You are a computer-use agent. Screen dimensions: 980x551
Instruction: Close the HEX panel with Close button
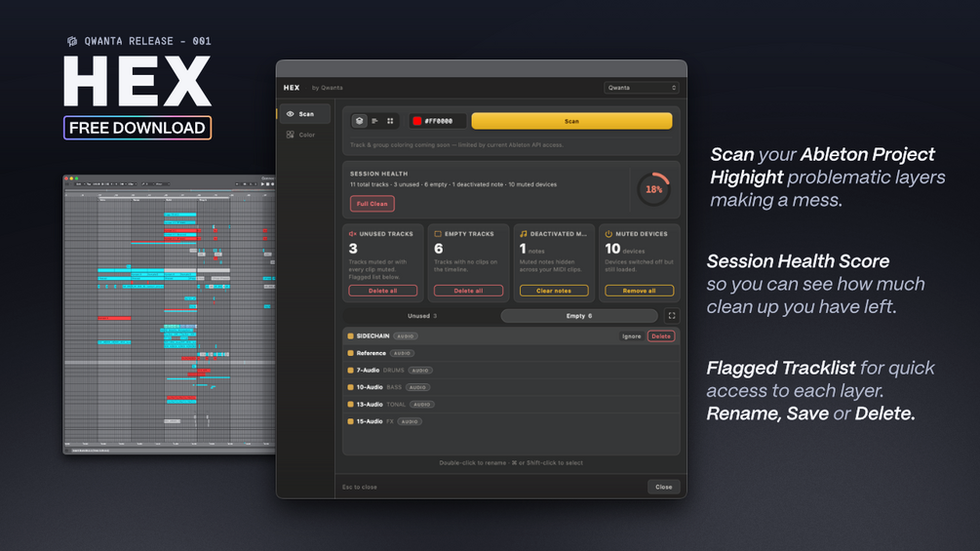click(x=664, y=487)
